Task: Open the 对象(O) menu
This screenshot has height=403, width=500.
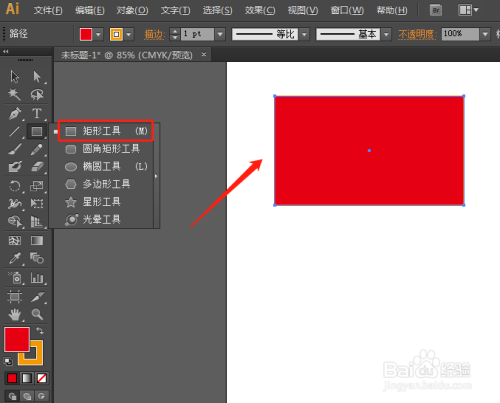Action: click(132, 10)
